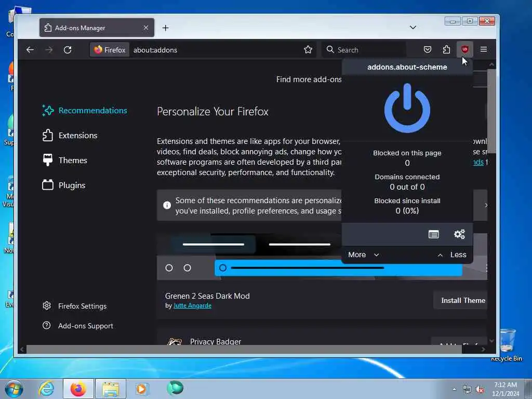Go back with the back arrow
The image size is (532, 399).
30,49
